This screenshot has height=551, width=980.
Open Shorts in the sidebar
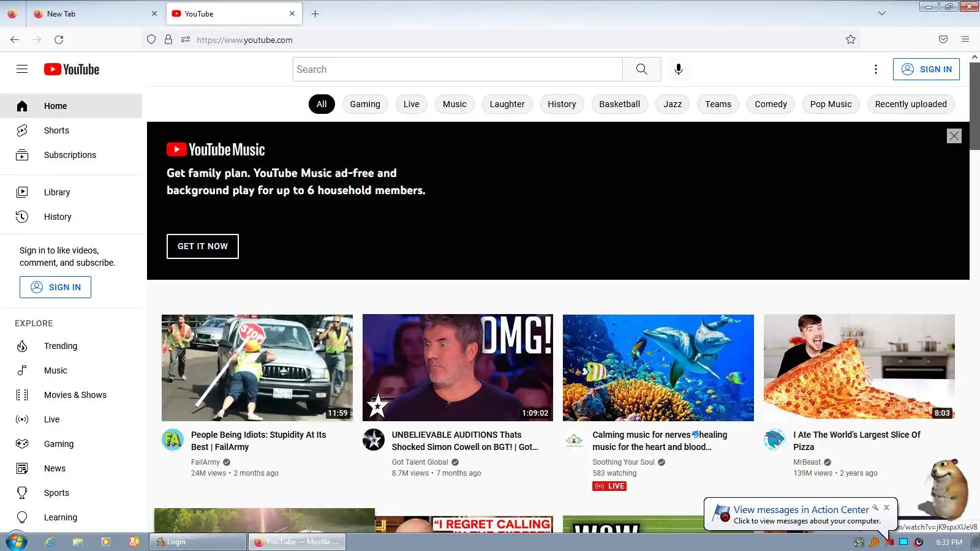click(x=71, y=130)
